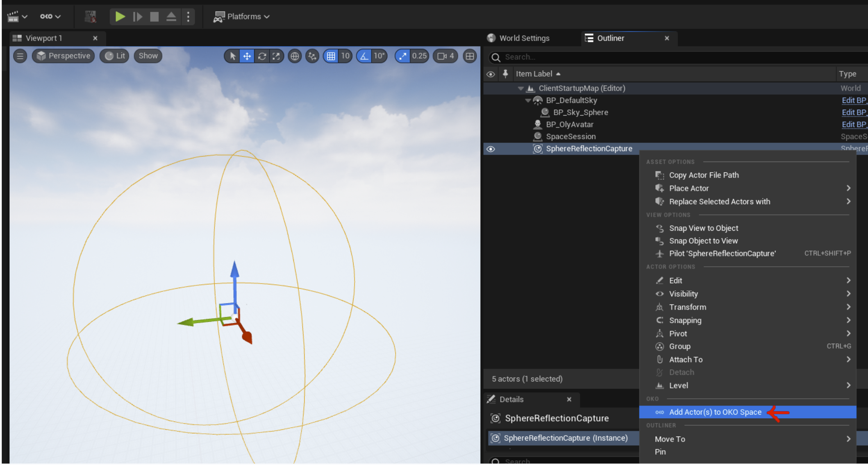Viewport: 868px width, 465px height.
Task: Click the world coordinate system globe icon
Action: pyautogui.click(x=294, y=56)
